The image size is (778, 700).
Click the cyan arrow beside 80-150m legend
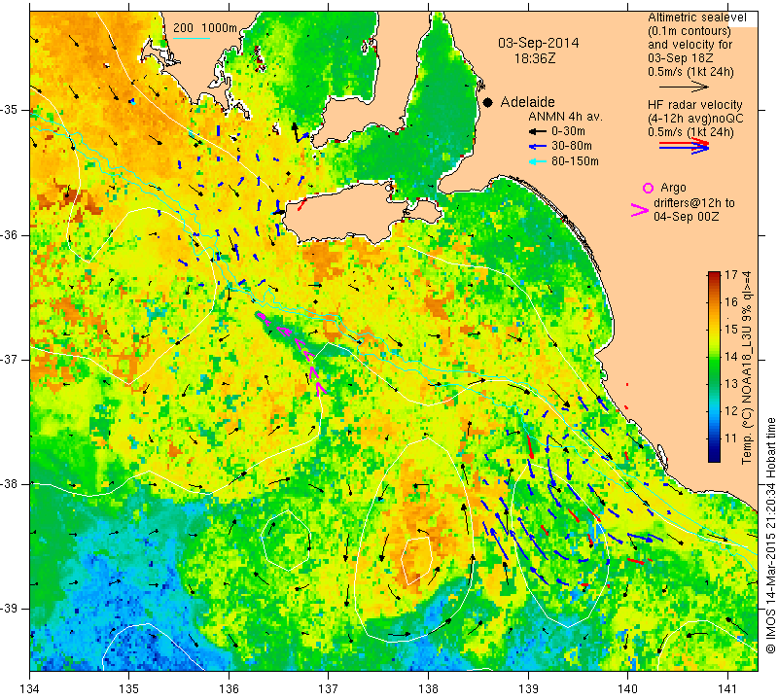click(x=537, y=161)
